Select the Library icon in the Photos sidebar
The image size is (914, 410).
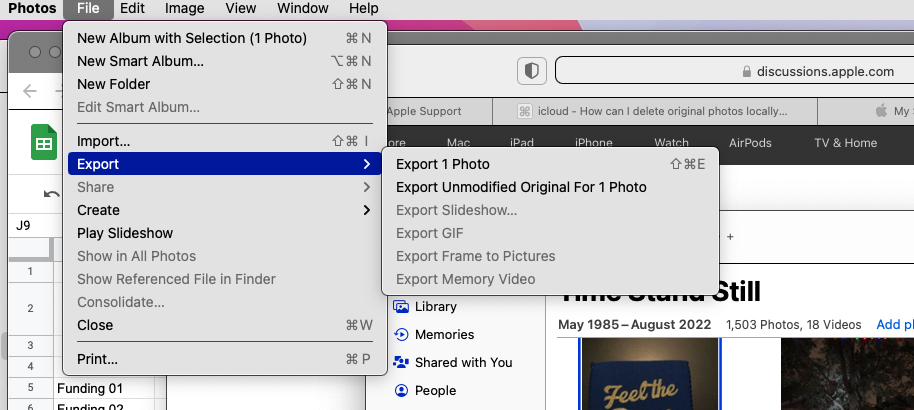(402, 307)
